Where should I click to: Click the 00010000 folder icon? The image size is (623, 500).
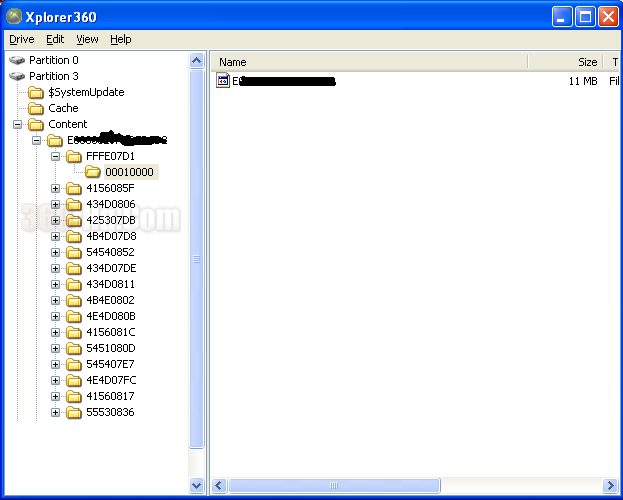[x=93, y=172]
